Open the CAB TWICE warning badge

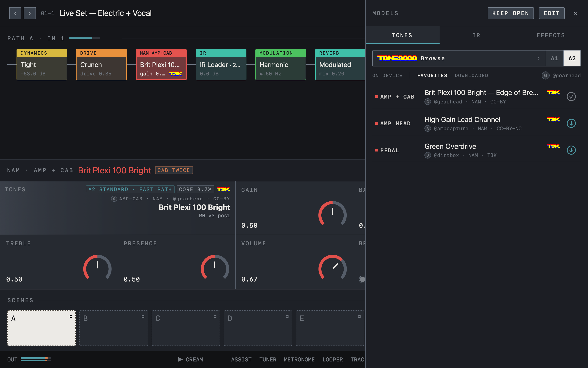click(x=174, y=170)
